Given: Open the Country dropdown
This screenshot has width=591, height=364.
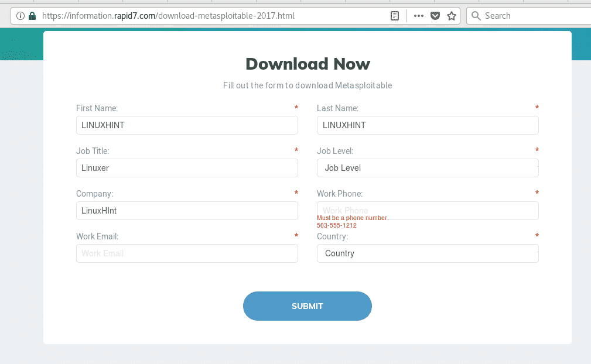Looking at the screenshot, I should (428, 253).
